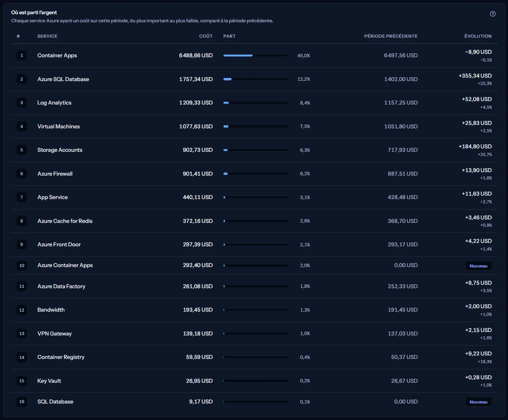Click the 26,67 USD previous period value
The height and width of the screenshot is (420, 508).
(404, 381)
